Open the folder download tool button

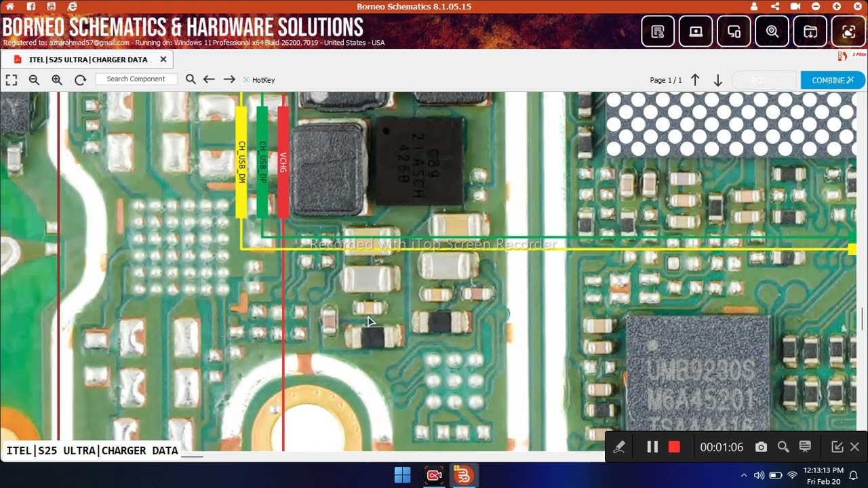pos(810,31)
